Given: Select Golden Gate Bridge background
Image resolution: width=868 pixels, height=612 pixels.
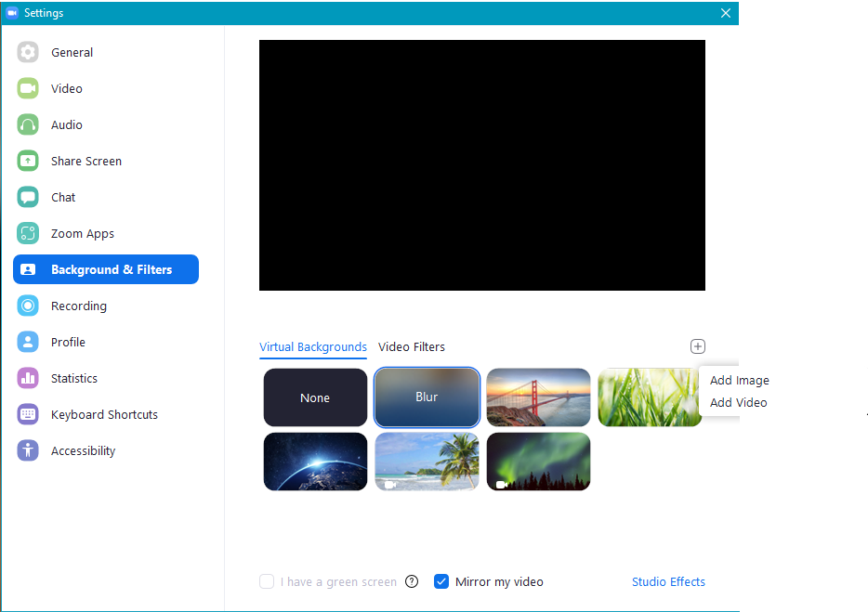Looking at the screenshot, I should (x=538, y=397).
